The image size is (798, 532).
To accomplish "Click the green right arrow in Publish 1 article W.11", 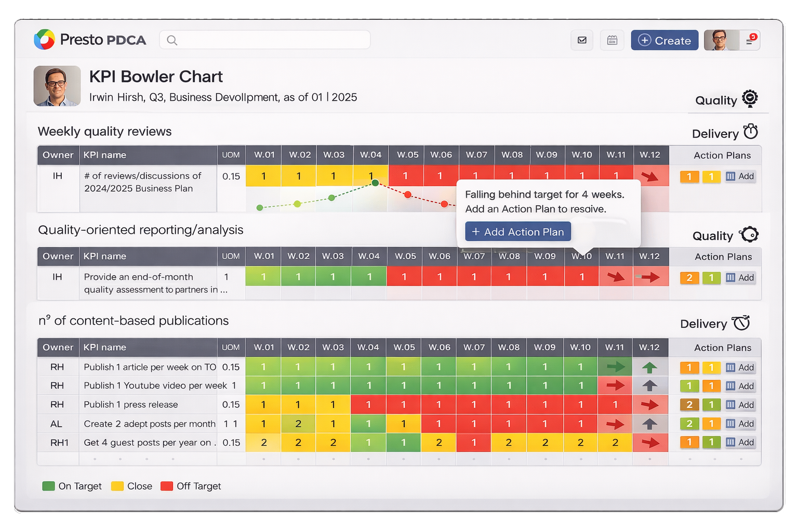I will [x=616, y=367].
